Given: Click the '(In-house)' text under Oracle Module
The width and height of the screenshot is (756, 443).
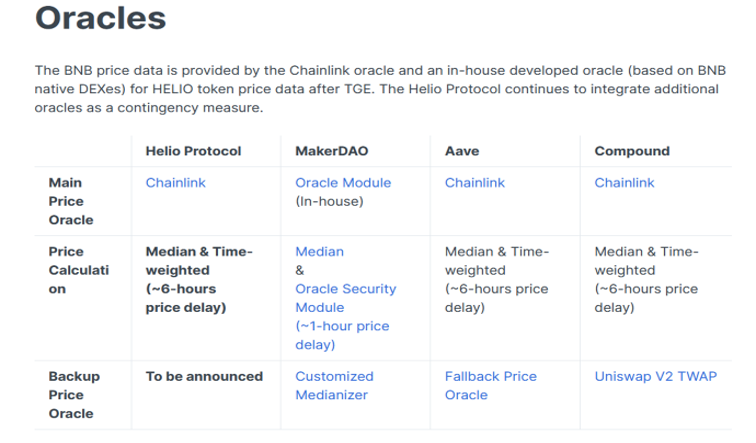Looking at the screenshot, I should [330, 201].
